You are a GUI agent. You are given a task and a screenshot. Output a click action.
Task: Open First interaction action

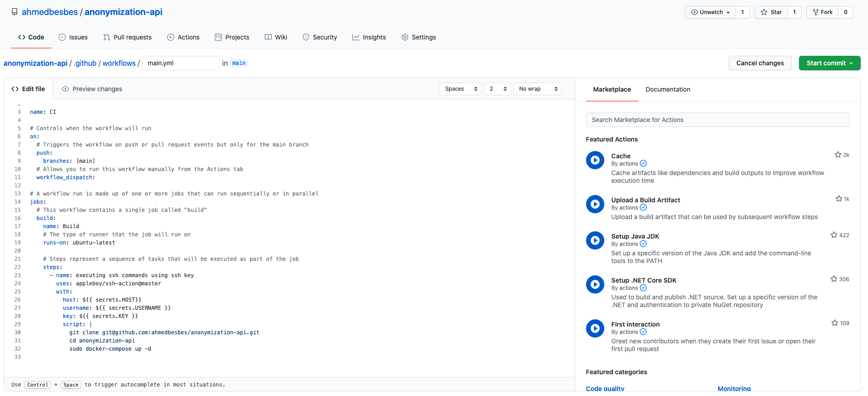[x=635, y=324]
